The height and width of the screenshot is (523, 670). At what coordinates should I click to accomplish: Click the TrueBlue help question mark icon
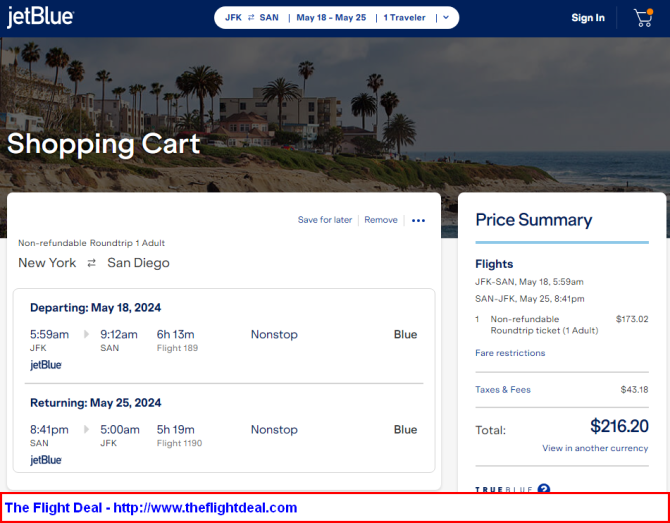(544, 488)
